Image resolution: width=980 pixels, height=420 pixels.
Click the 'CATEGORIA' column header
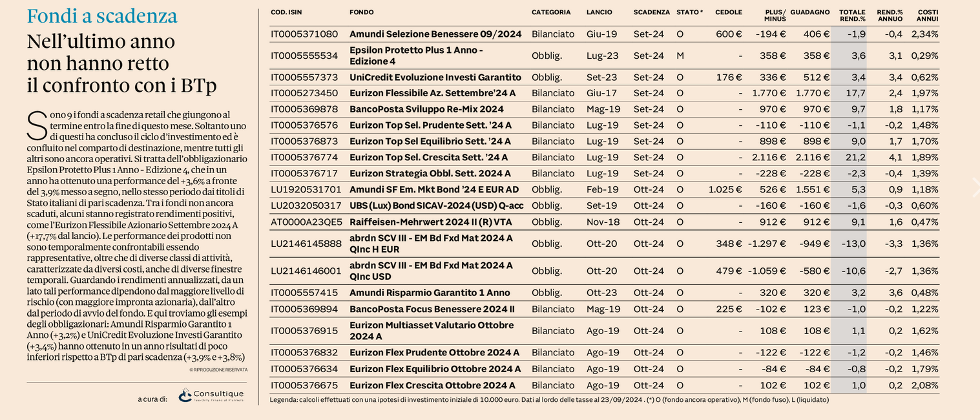551,12
